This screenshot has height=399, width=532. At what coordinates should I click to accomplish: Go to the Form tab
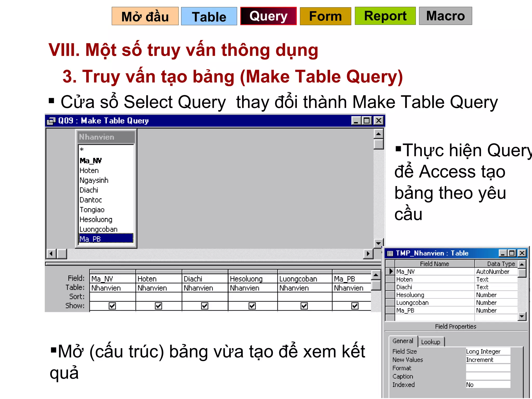click(325, 16)
